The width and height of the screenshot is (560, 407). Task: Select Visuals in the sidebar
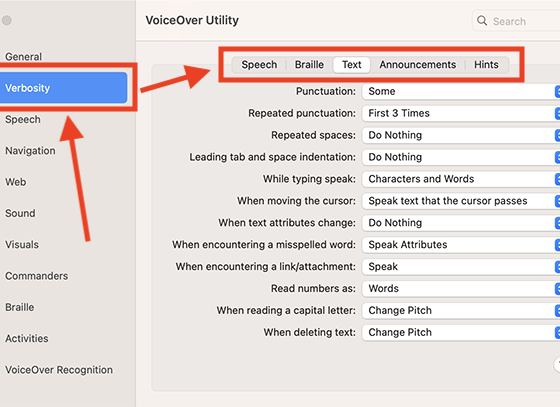click(x=22, y=245)
